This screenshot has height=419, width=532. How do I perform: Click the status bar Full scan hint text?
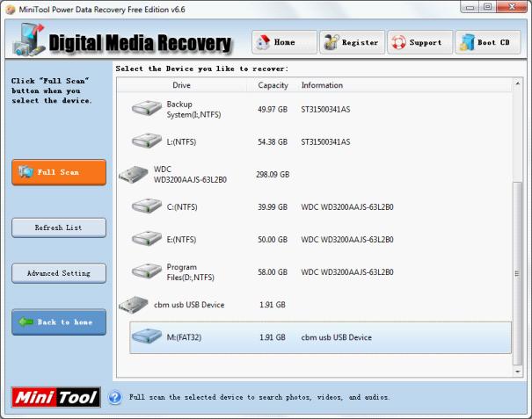point(259,397)
